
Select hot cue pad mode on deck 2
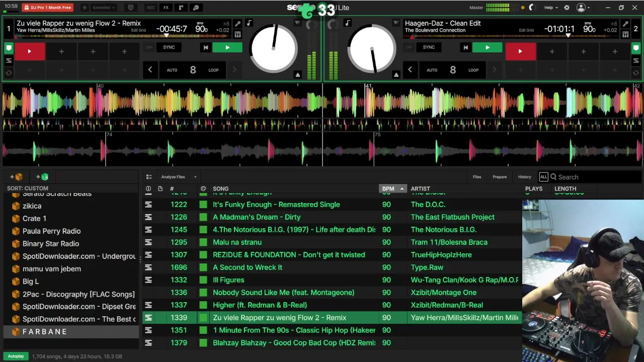(x=636, y=49)
